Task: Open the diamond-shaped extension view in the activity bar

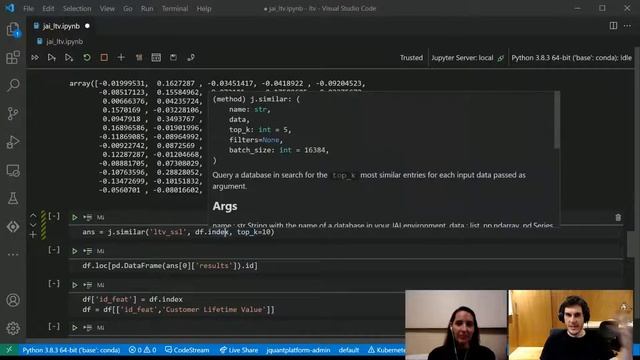Action: (13, 227)
